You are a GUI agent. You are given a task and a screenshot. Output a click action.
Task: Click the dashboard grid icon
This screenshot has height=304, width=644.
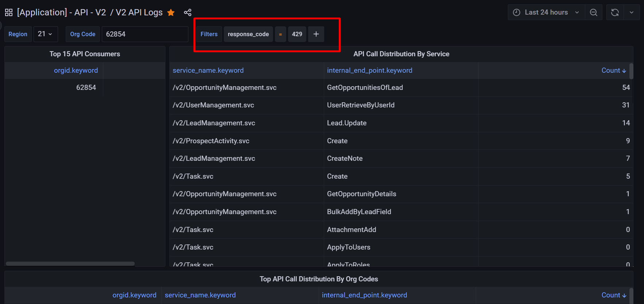9,12
